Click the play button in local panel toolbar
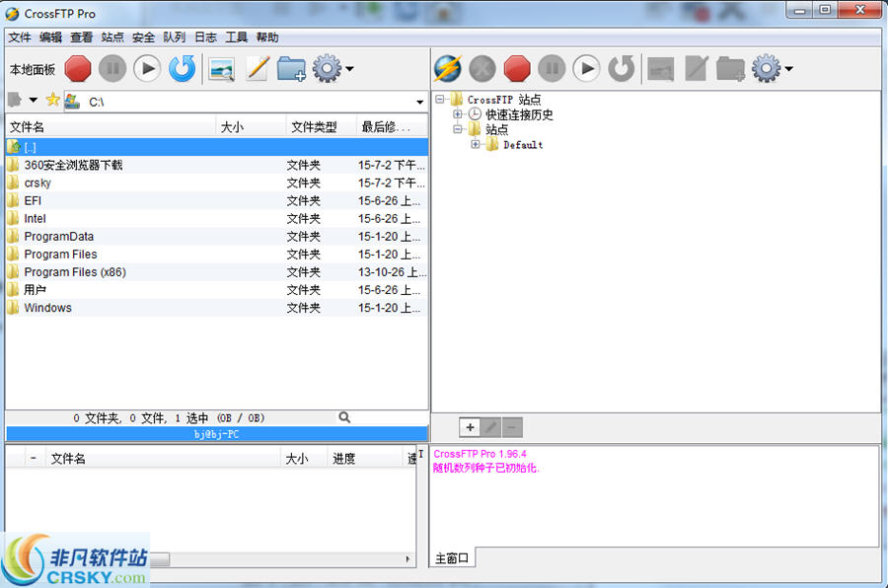This screenshot has width=888, height=588. pos(147,68)
